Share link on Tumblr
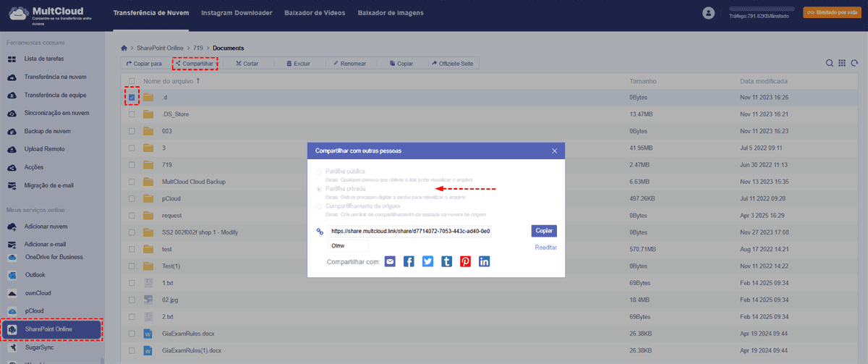868x364 pixels. 447,261
